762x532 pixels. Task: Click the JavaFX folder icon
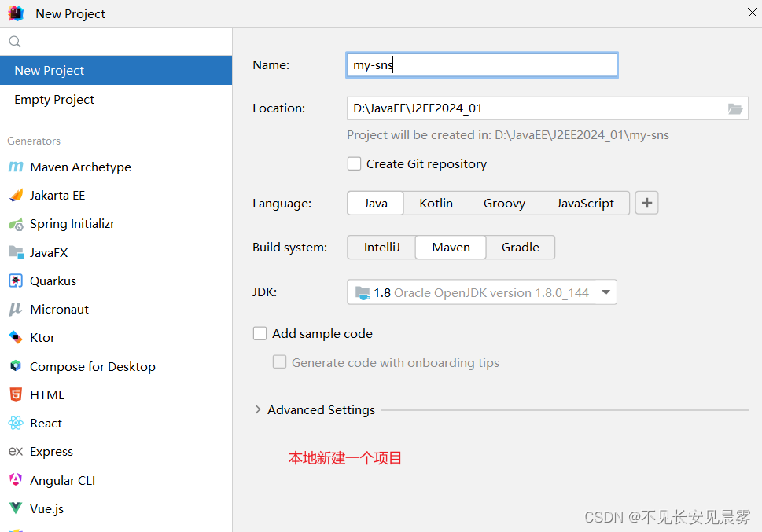16,252
